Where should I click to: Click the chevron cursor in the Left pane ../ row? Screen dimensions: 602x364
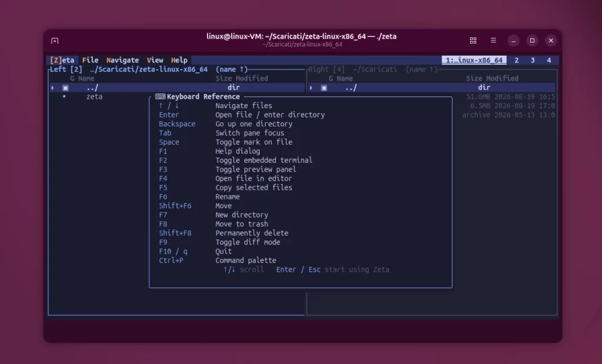click(x=52, y=88)
